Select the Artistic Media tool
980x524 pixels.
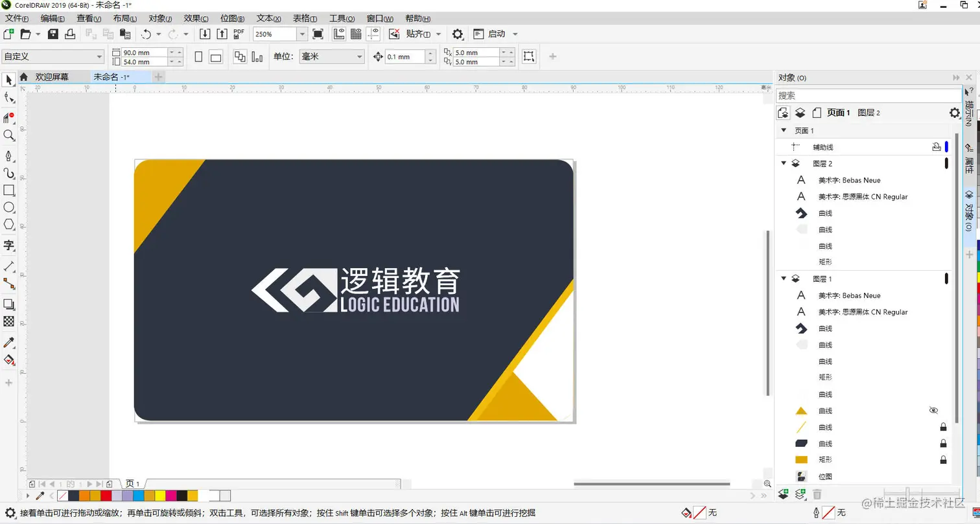coord(9,173)
